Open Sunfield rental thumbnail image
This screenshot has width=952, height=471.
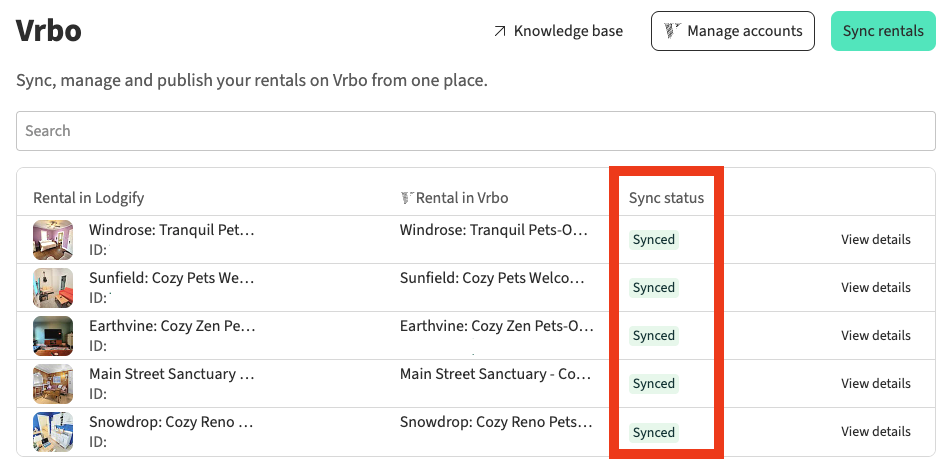tap(53, 288)
